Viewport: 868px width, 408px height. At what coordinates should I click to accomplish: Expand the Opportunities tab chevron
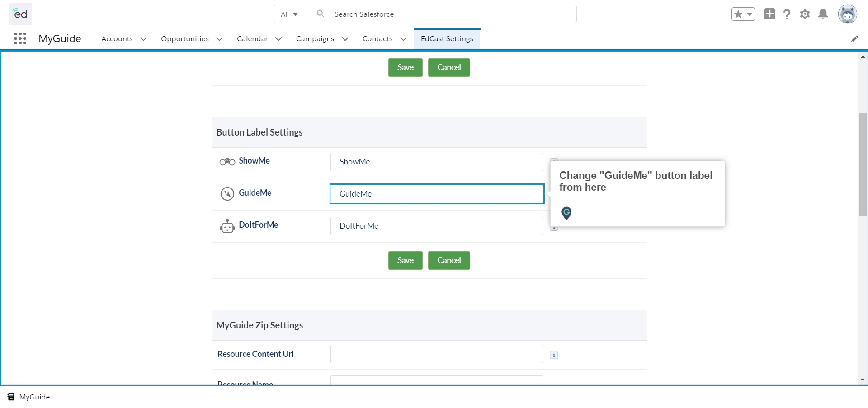pyautogui.click(x=220, y=39)
